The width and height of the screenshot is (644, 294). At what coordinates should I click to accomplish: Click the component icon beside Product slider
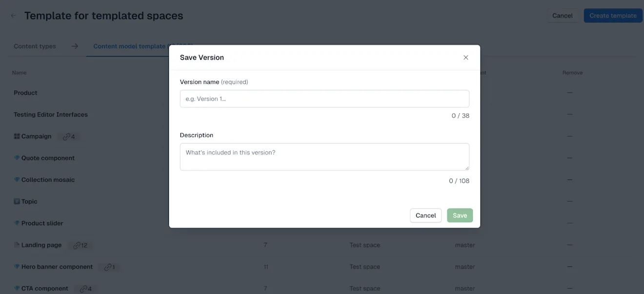16,223
